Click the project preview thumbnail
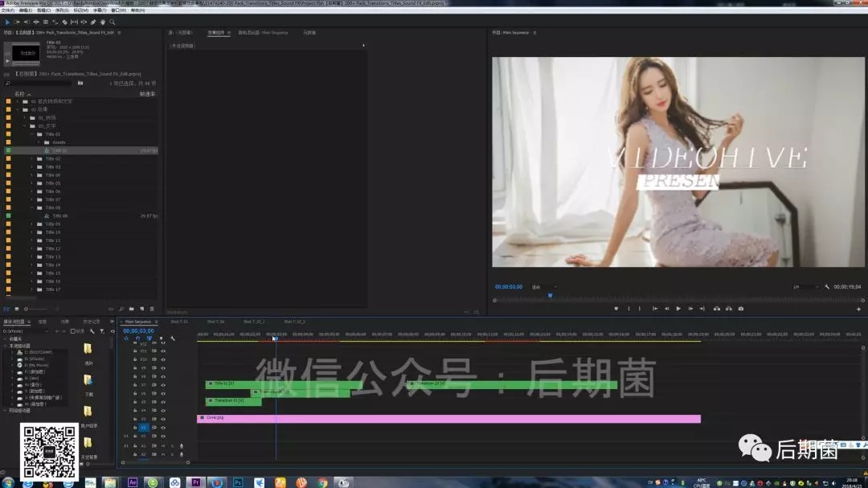 click(x=26, y=53)
